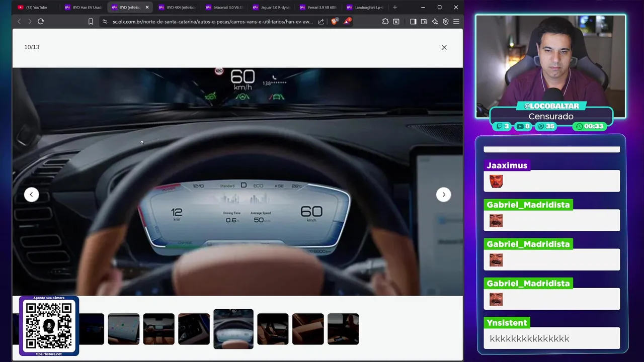Open the Brave Shields lion icon

point(334,22)
